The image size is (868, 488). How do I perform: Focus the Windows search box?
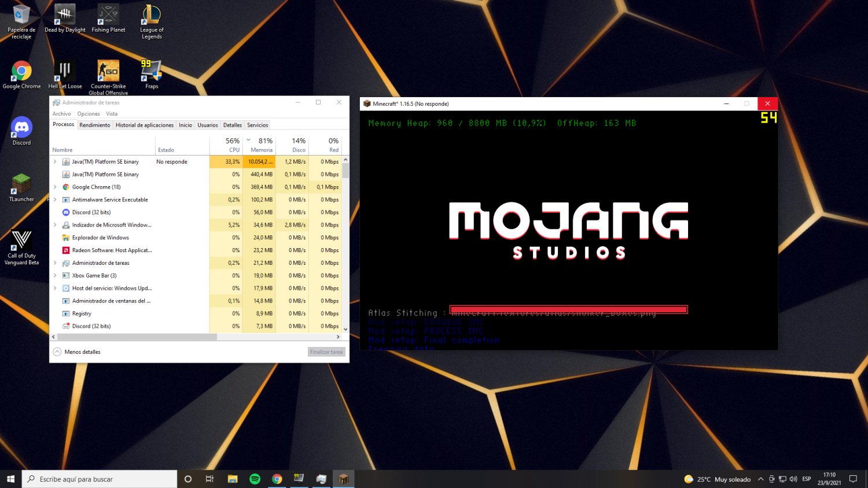[100, 479]
